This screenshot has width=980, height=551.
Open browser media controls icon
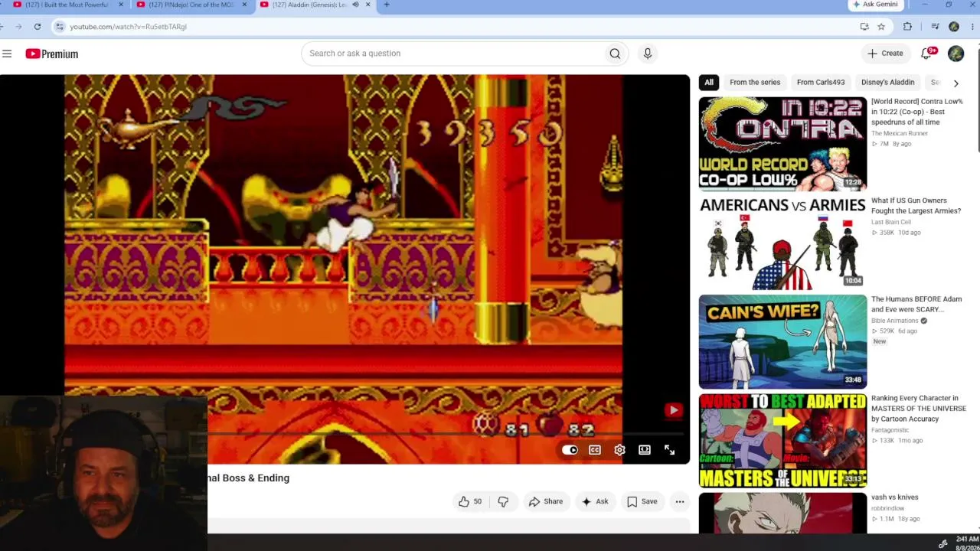(935, 27)
